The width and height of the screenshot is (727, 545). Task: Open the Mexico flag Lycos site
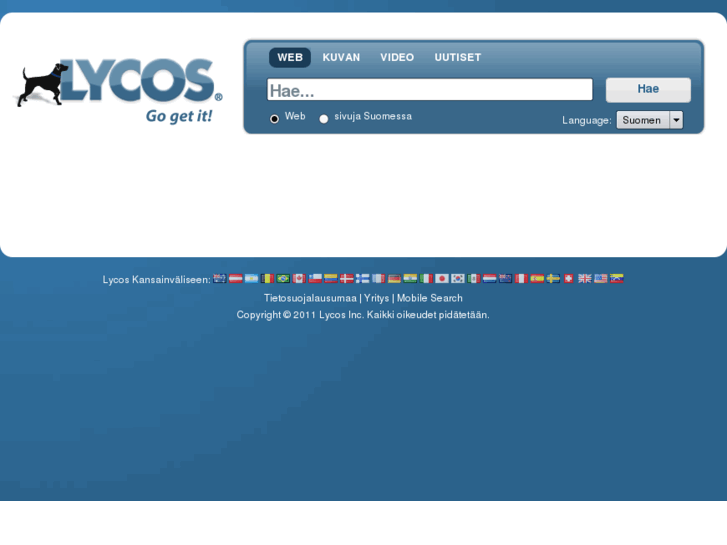tap(473, 278)
